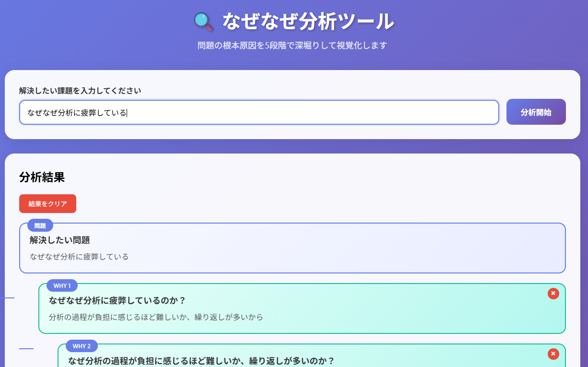Click the 問題 badge on the problem card

pyautogui.click(x=40, y=225)
